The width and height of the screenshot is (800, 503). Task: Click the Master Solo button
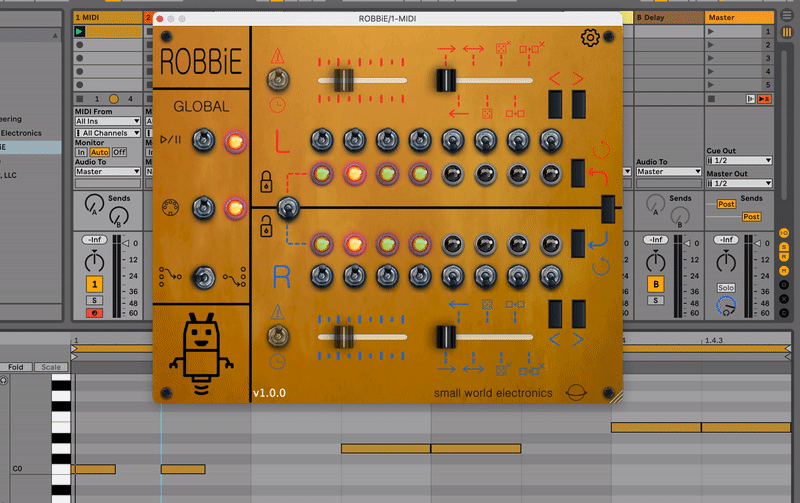tap(726, 288)
